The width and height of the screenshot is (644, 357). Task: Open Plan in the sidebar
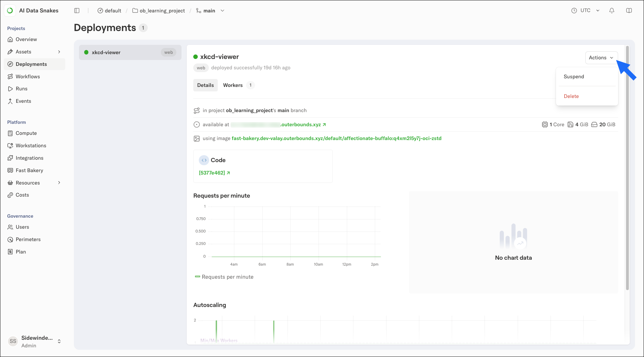point(35,252)
